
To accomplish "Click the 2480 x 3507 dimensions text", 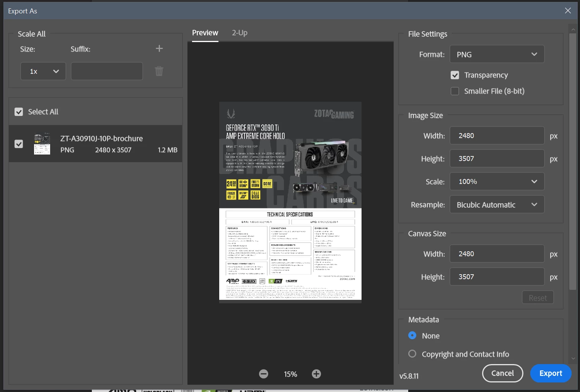I will [x=113, y=150].
